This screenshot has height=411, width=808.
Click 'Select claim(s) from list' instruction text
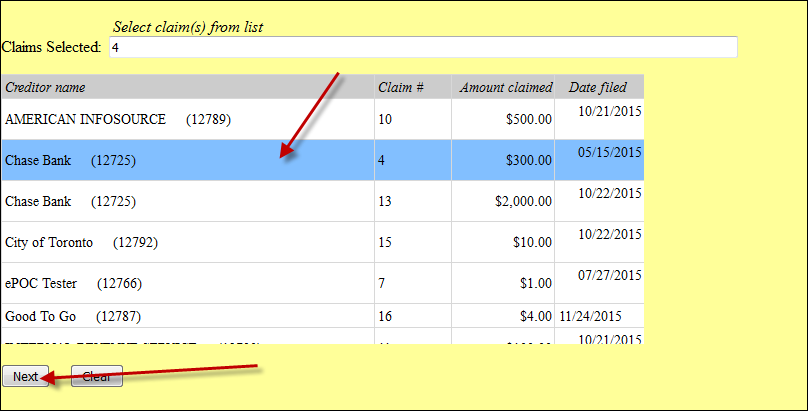[x=188, y=27]
